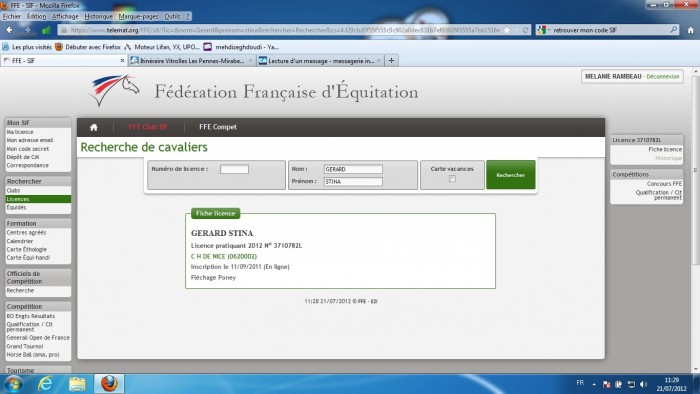Go back with browser back arrow

(9, 30)
